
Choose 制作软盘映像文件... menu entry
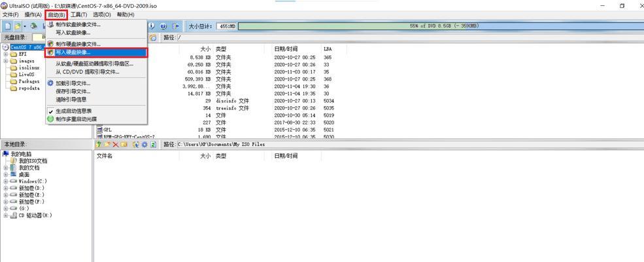97,25
